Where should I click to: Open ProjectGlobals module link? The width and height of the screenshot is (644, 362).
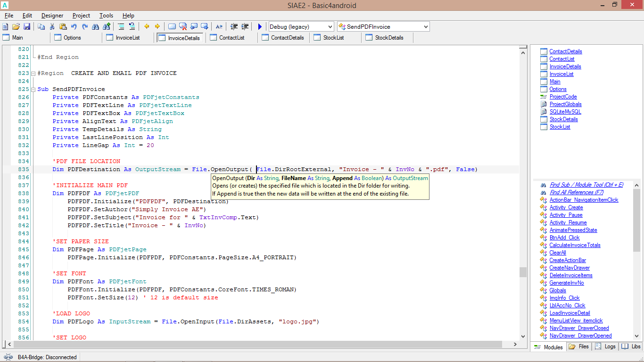click(x=565, y=104)
